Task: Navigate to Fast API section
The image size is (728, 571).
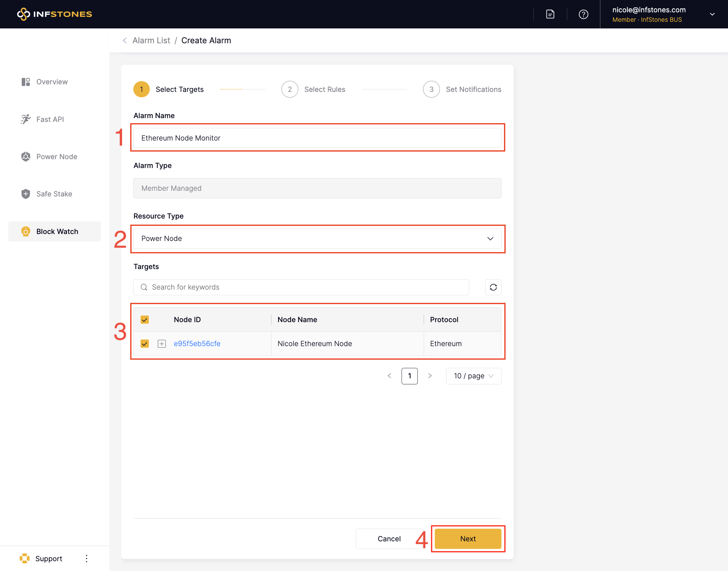Action: (50, 119)
